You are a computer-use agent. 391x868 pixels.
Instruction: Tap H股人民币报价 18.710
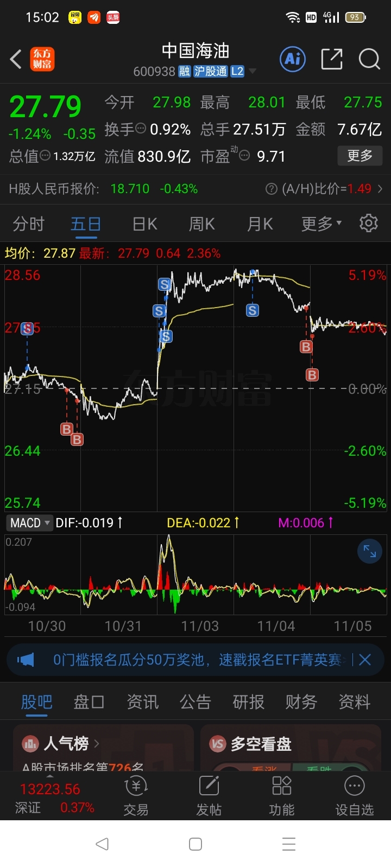130,189
